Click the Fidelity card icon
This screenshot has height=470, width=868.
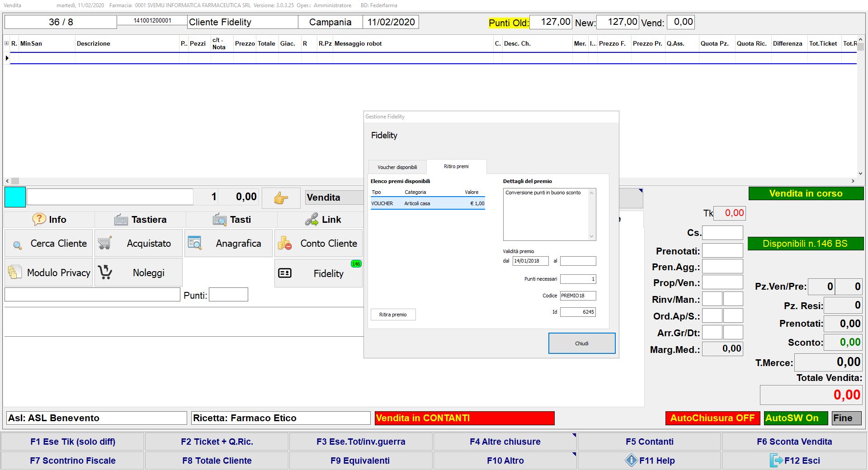point(285,273)
